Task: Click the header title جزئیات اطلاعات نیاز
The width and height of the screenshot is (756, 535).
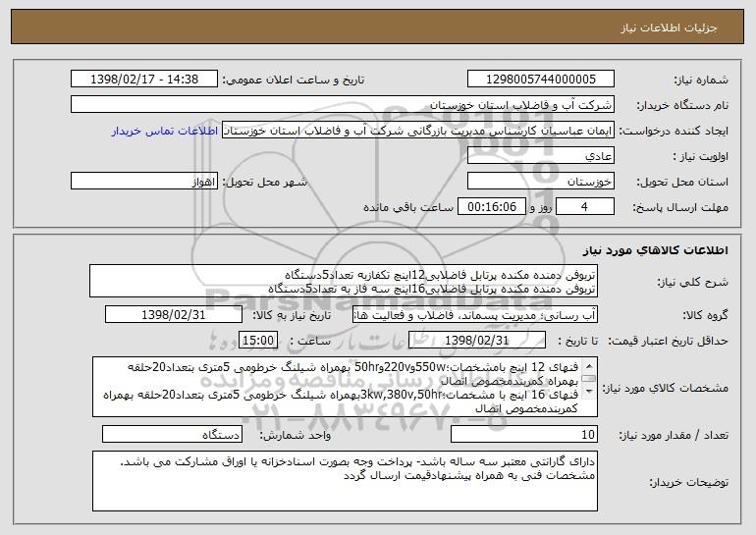Action: click(669, 27)
